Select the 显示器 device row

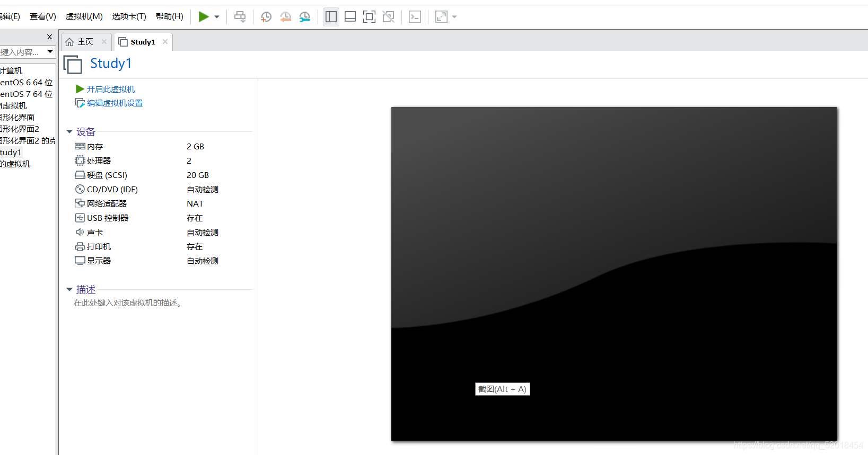162,261
